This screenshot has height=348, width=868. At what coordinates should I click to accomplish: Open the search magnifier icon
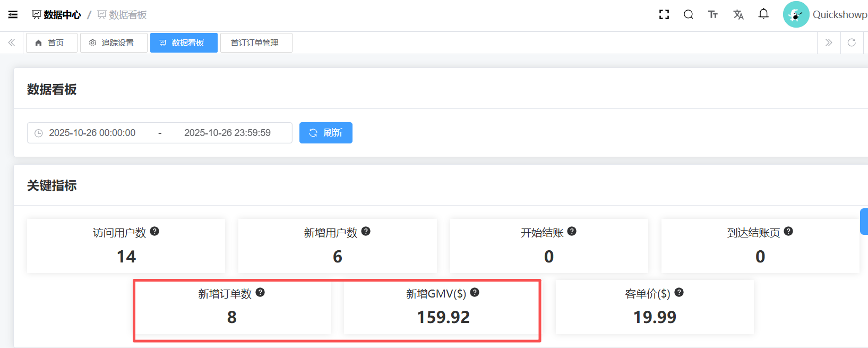click(688, 15)
